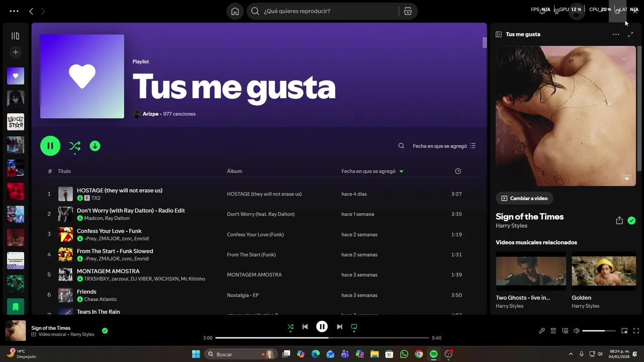This screenshot has width=644, height=362.
Task: Go to Home with the house icon
Action: coord(235,11)
